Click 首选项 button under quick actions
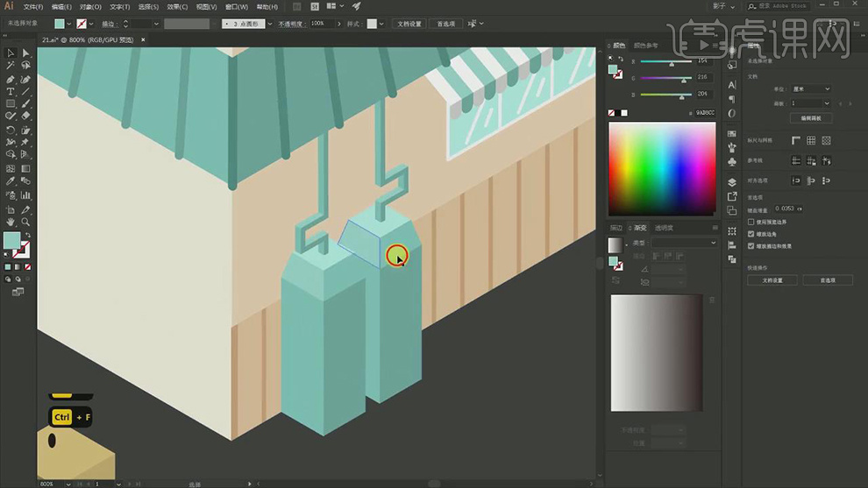Screen dimensions: 868x488 tap(827, 280)
